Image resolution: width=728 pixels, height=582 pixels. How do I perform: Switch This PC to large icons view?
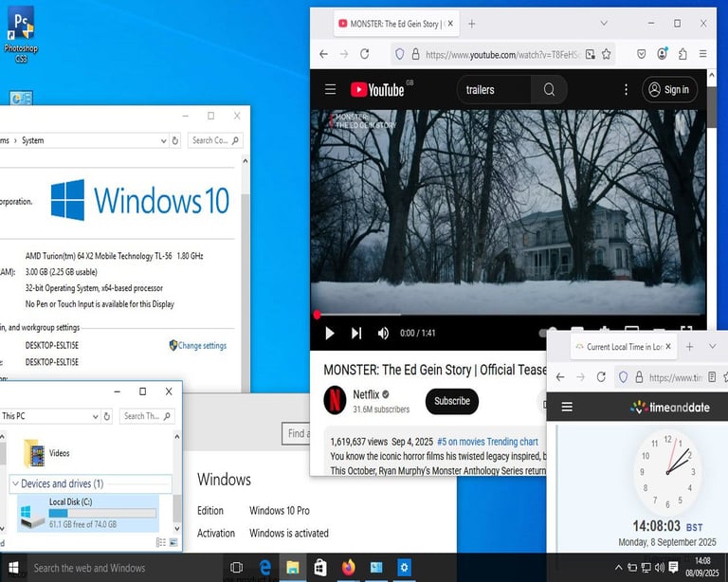click(x=173, y=542)
